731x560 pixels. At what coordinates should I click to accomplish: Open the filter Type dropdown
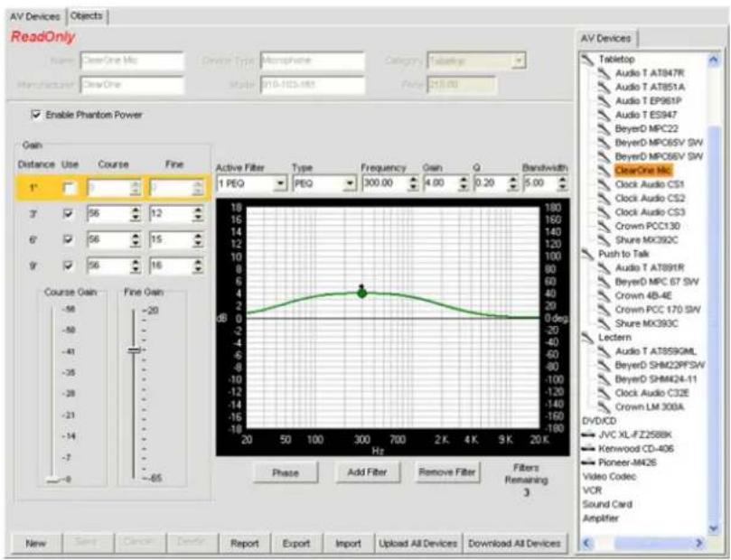click(350, 183)
